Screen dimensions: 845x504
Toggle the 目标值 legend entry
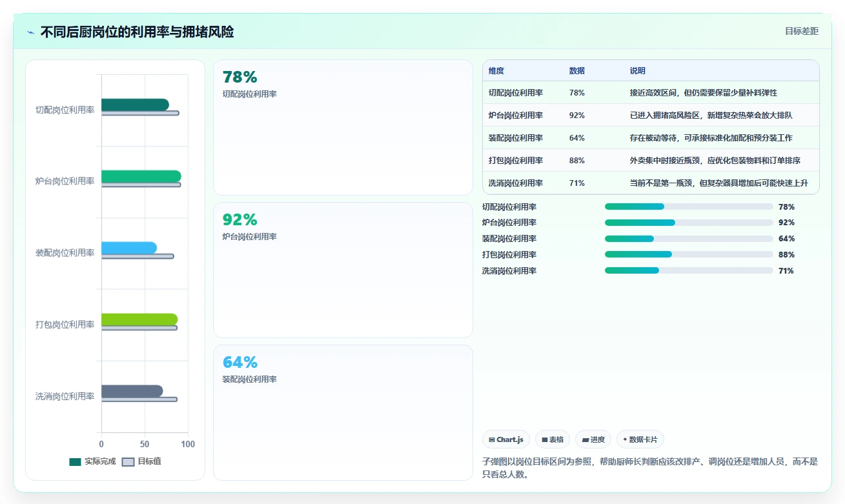pyautogui.click(x=141, y=461)
